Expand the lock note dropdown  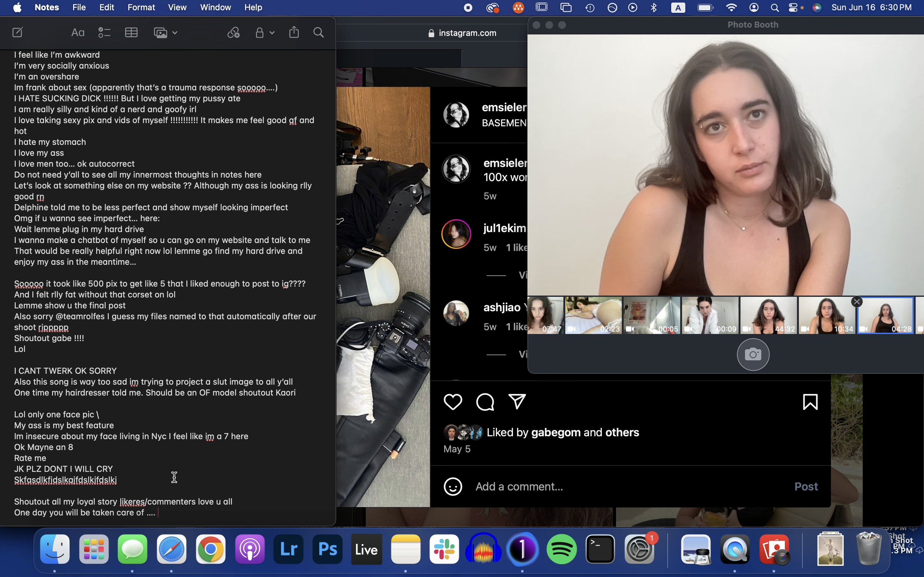tap(272, 33)
